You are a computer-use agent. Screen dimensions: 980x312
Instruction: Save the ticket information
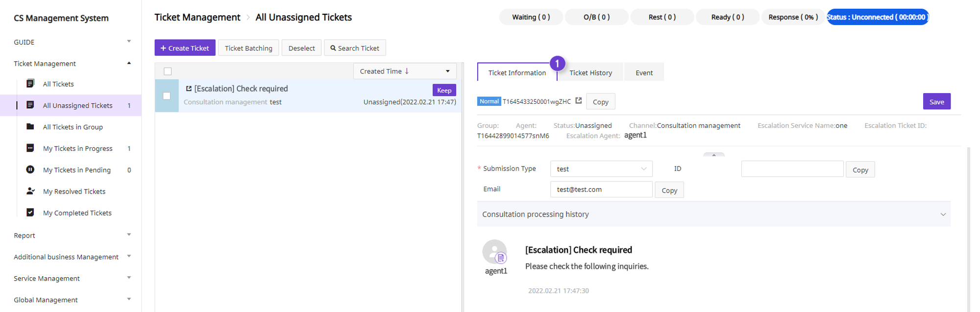936,101
